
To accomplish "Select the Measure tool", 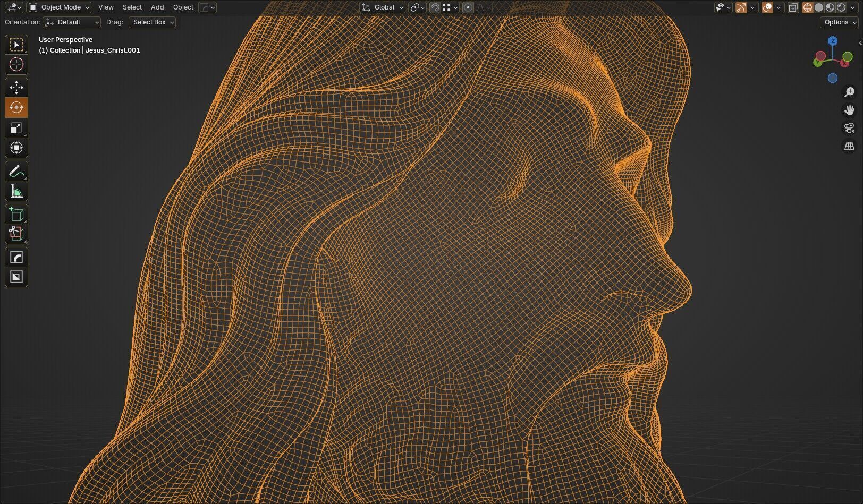I will point(16,192).
